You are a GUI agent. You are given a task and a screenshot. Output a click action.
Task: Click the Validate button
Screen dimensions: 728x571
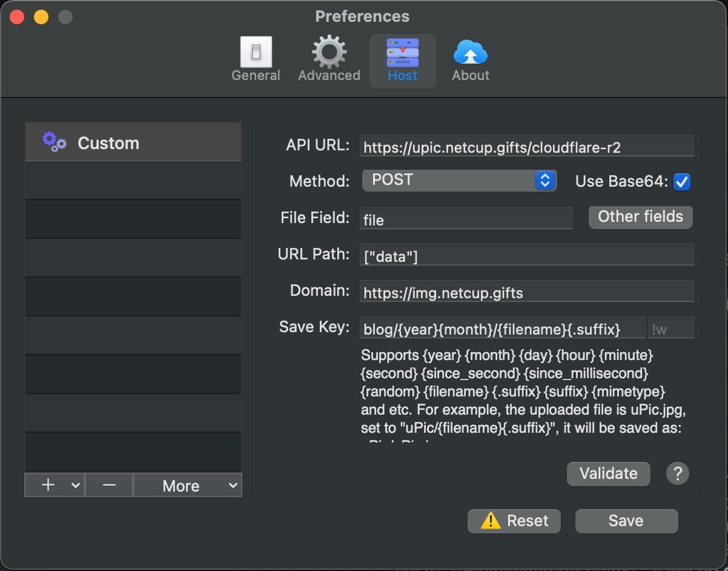(608, 474)
